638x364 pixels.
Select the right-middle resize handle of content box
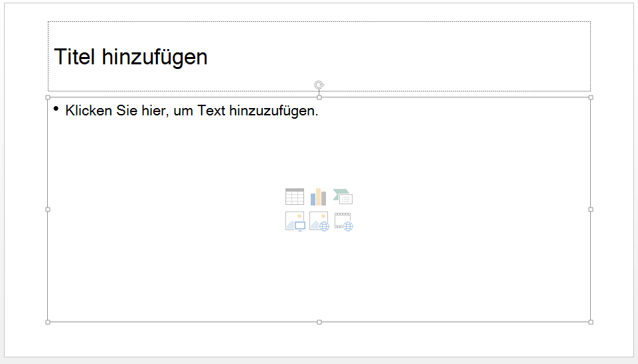591,210
